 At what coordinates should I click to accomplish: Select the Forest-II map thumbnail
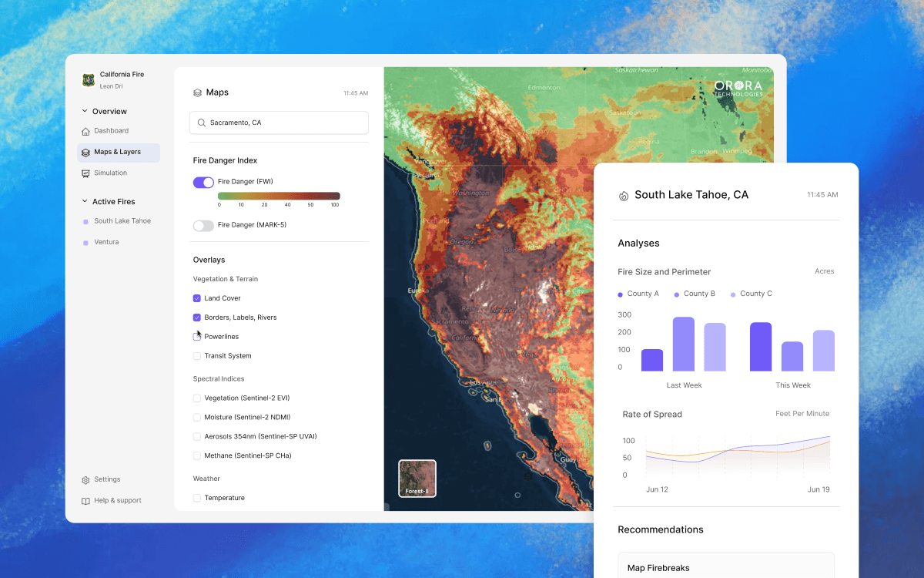[x=417, y=478]
